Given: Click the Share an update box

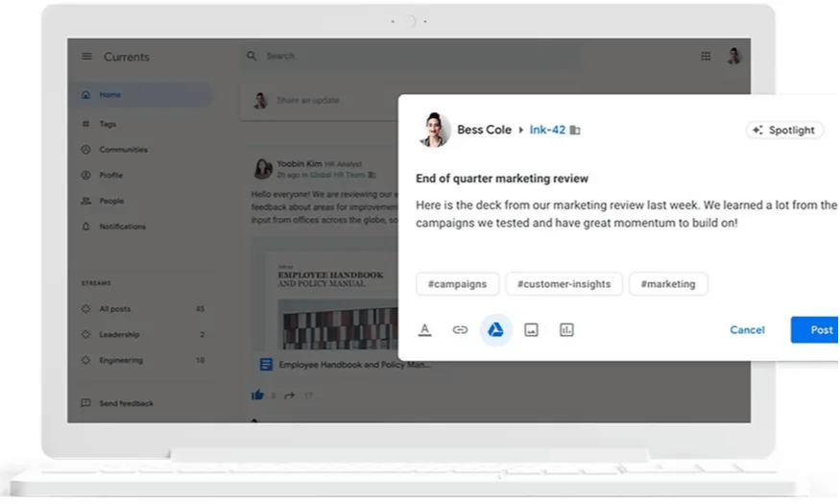Looking at the screenshot, I should click(x=320, y=100).
